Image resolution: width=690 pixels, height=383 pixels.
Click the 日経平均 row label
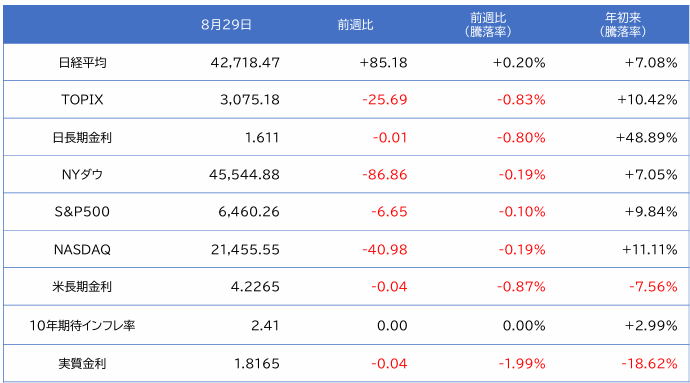coord(82,63)
